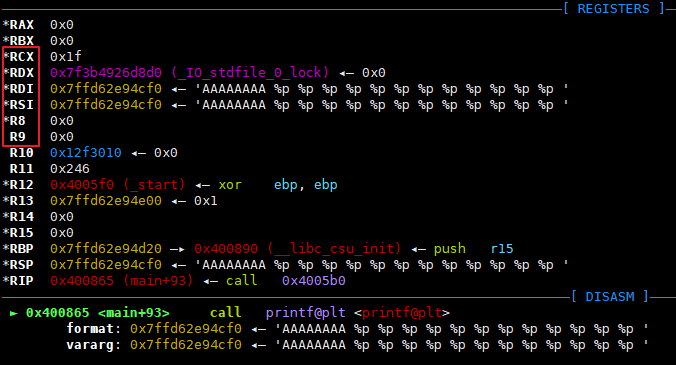676x365 pixels.
Task: Click call target 0x4005b0
Action: [x=314, y=281]
